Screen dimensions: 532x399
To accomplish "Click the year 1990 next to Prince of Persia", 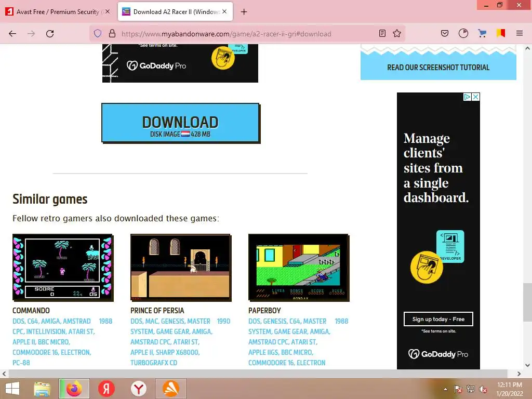I will 223,321.
